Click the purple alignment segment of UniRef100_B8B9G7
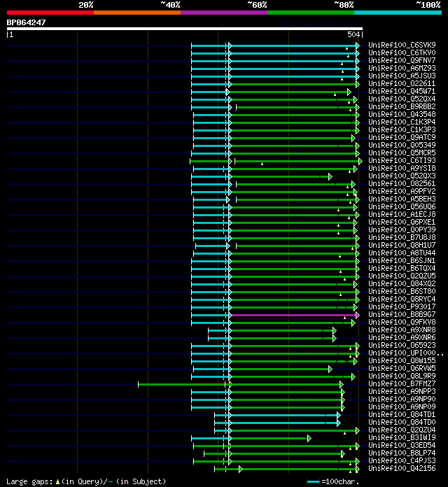 tap(294, 316)
